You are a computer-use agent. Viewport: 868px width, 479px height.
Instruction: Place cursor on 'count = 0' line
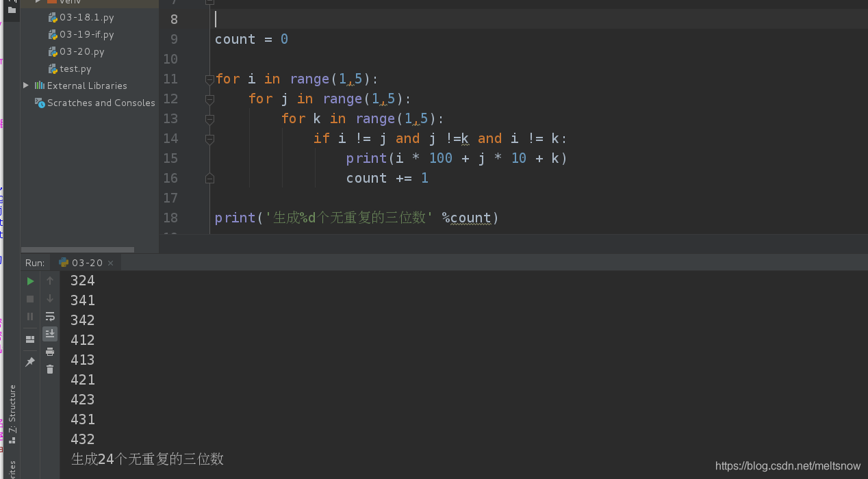[x=251, y=39]
